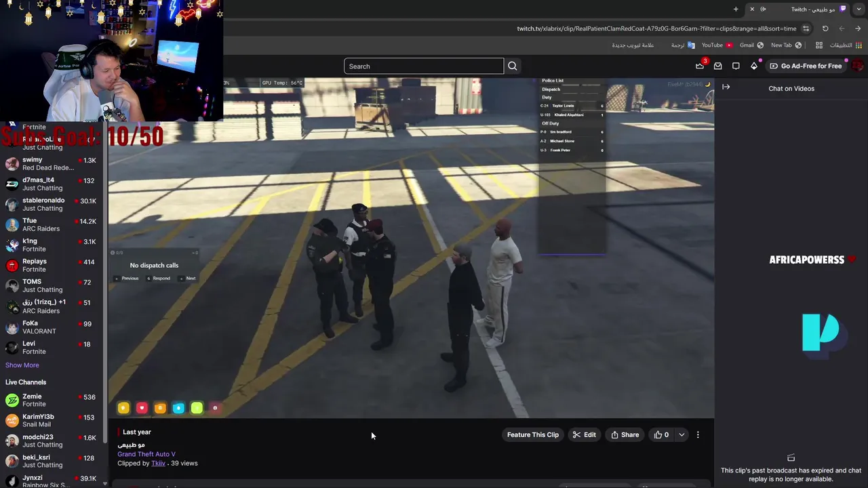Image resolution: width=868 pixels, height=488 pixels.
Task: Open k1ng channel in sidebar
Action: click(51, 245)
